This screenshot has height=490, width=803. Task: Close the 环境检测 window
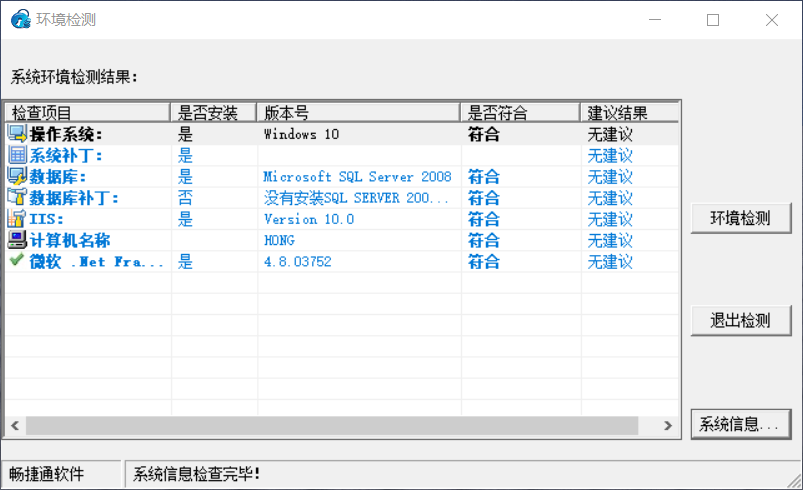point(772,20)
